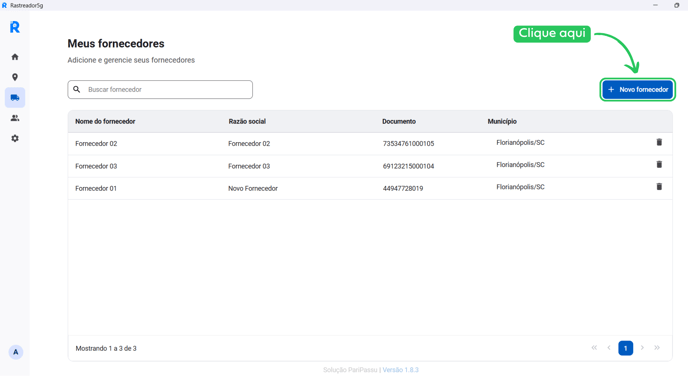Select page 1 in pagination
This screenshot has width=688, height=387.
coord(626,348)
